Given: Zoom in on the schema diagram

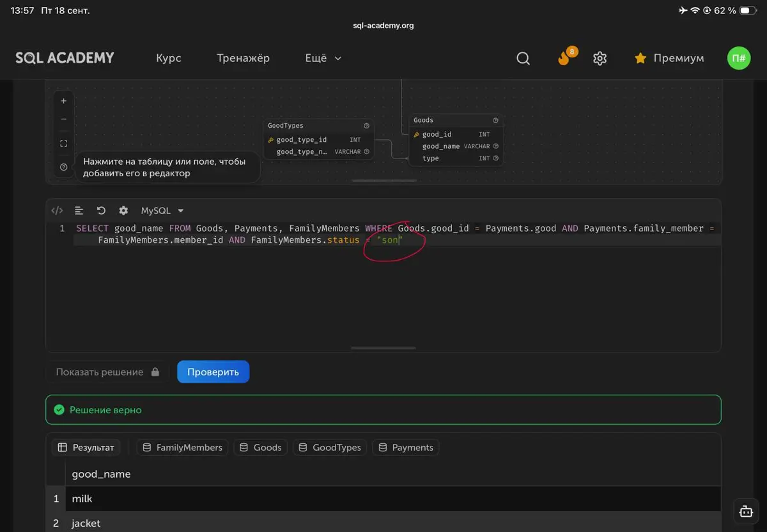Looking at the screenshot, I should pyautogui.click(x=63, y=101).
